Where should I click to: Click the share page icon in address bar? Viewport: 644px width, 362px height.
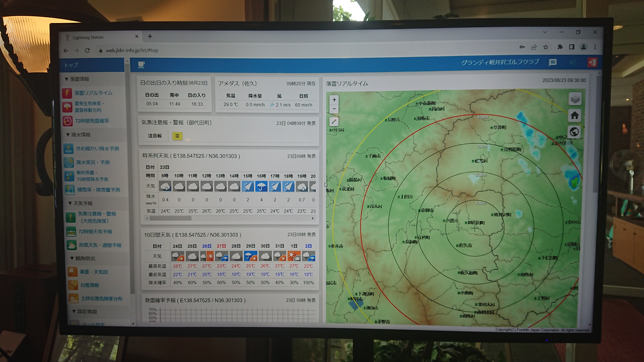534,47
